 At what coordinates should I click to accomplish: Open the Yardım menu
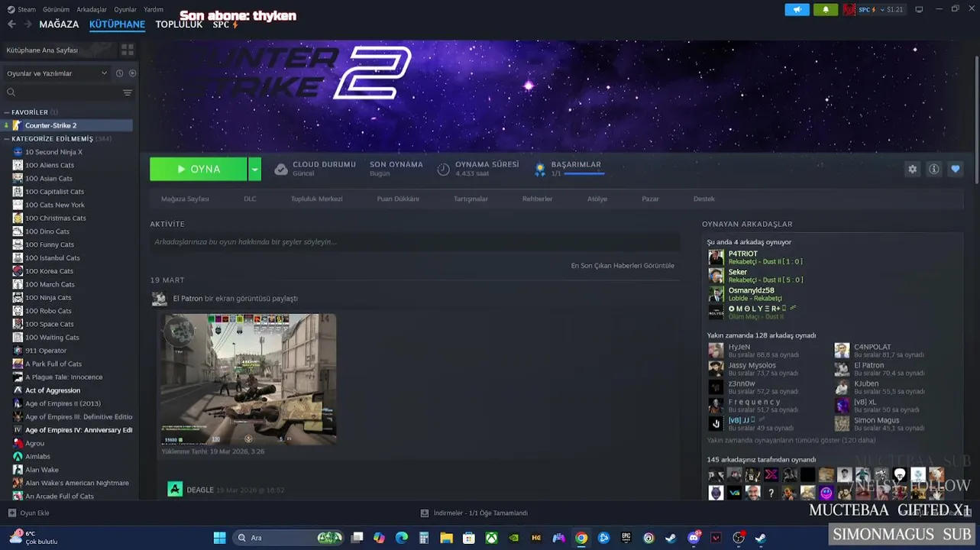(154, 9)
